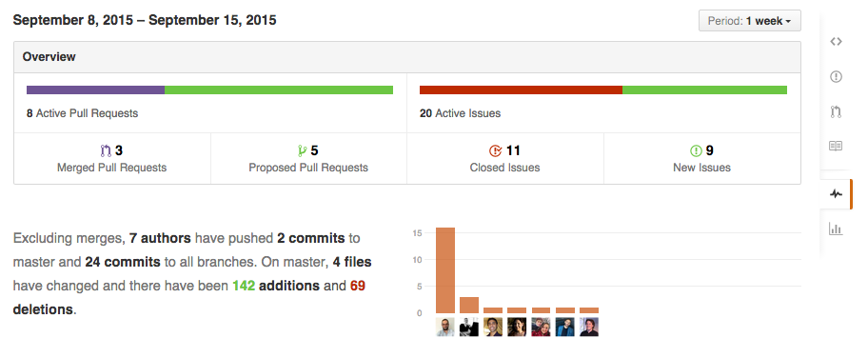This screenshot has width=868, height=358.
Task: Open the Proposed Pull Requests section
Action: coord(308,158)
